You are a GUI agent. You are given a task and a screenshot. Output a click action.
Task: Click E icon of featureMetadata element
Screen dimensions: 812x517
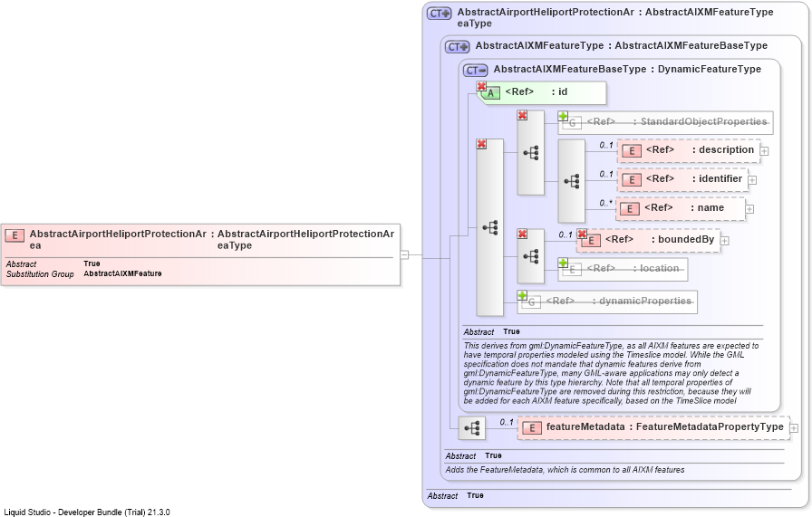pyautogui.click(x=532, y=428)
